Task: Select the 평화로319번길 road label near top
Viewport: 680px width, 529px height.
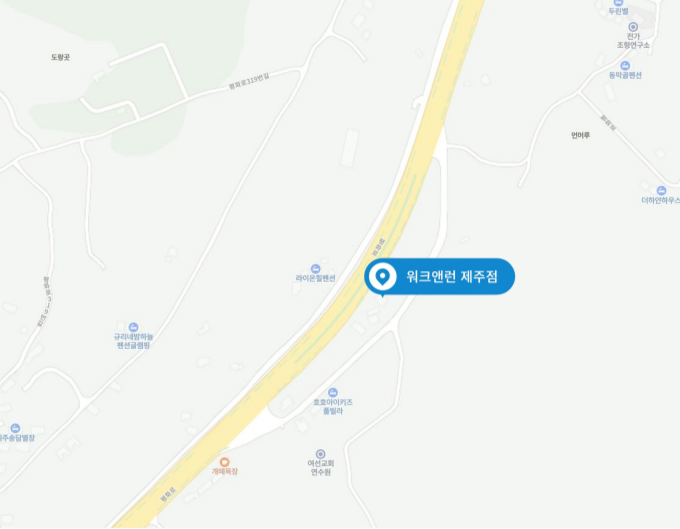Action: point(249,81)
